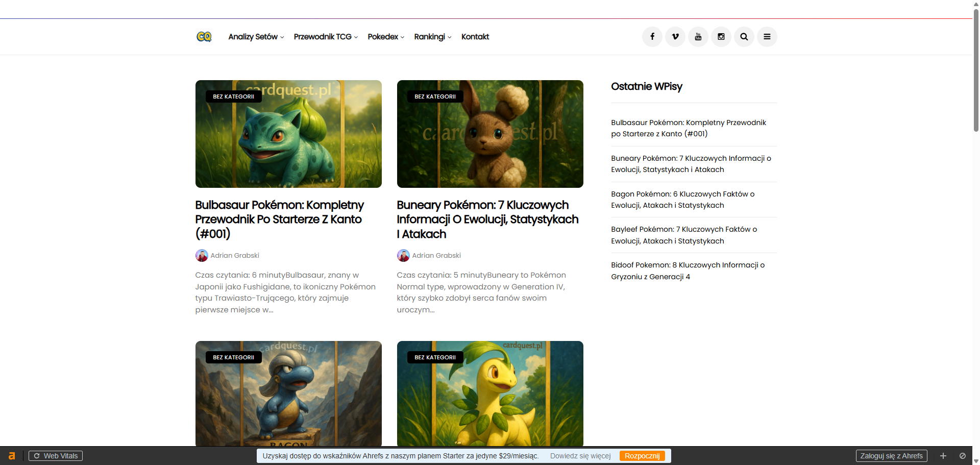Open the Facebook social icon
This screenshot has width=980, height=465.
[x=652, y=37]
